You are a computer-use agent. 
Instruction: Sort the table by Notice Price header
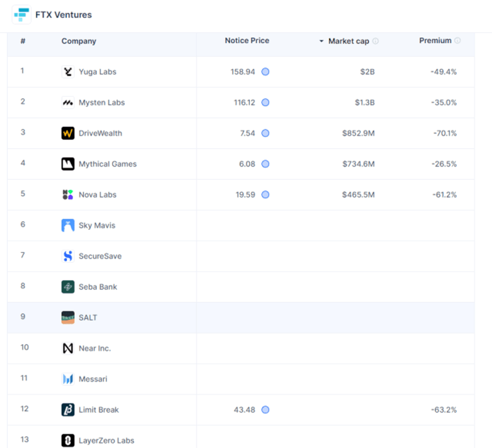247,41
